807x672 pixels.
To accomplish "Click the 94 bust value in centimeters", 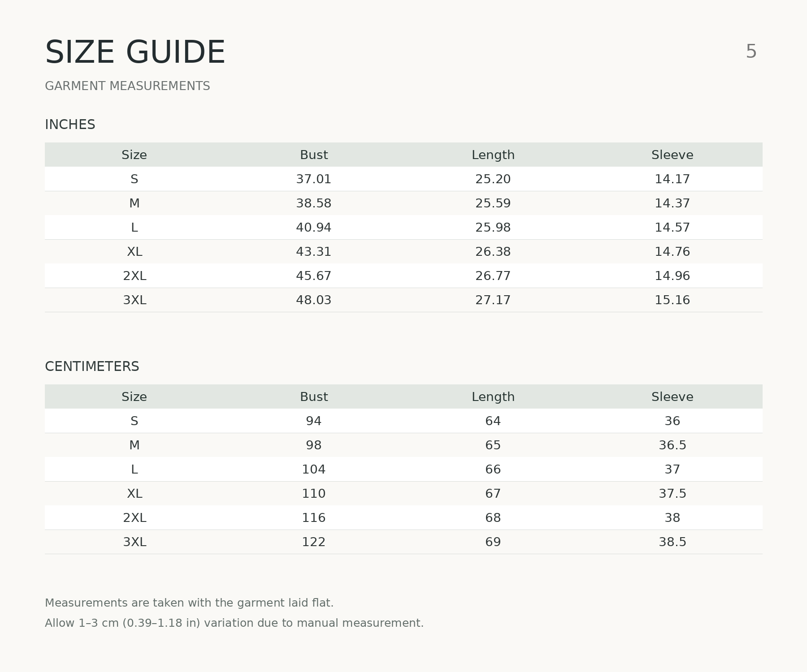I will pyautogui.click(x=314, y=421).
